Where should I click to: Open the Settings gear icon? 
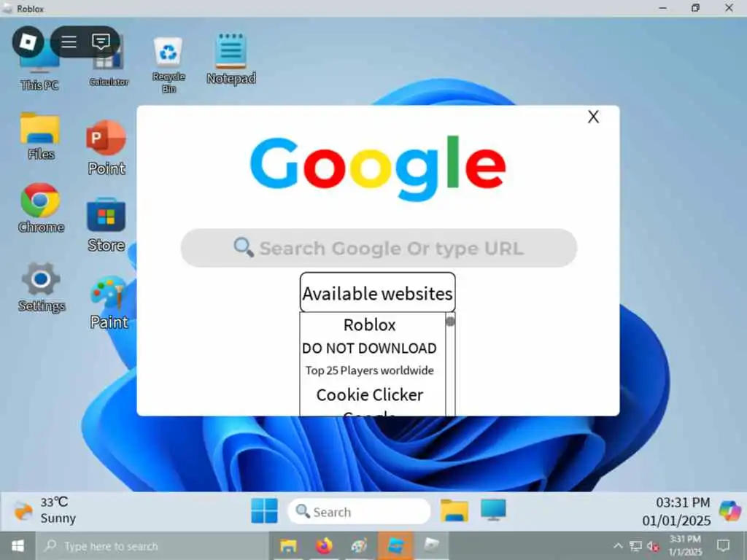pyautogui.click(x=42, y=287)
